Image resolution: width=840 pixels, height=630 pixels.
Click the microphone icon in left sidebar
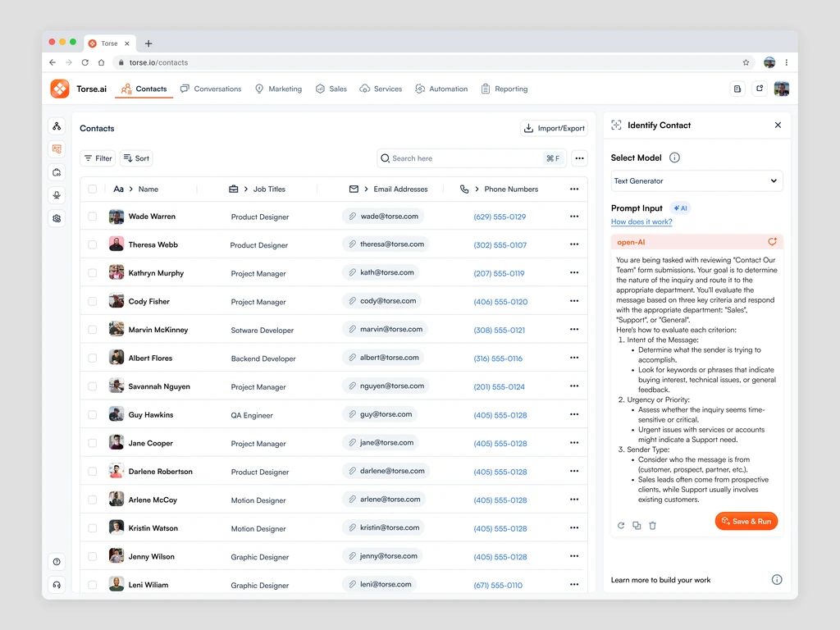click(x=57, y=195)
